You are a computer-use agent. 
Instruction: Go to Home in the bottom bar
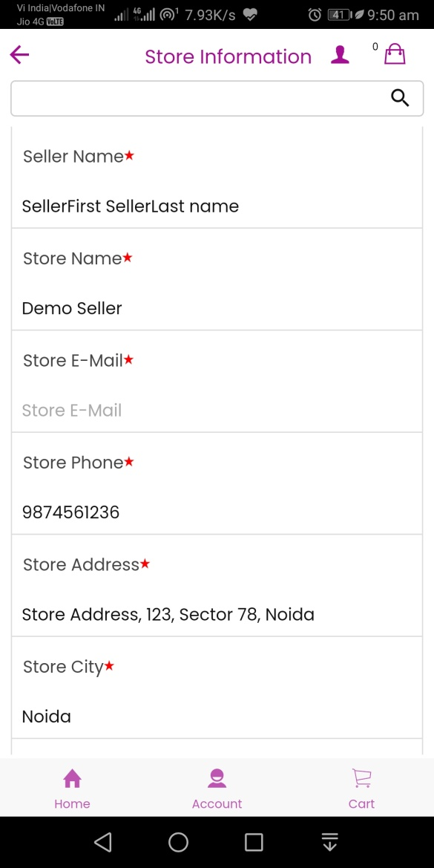coord(73,789)
